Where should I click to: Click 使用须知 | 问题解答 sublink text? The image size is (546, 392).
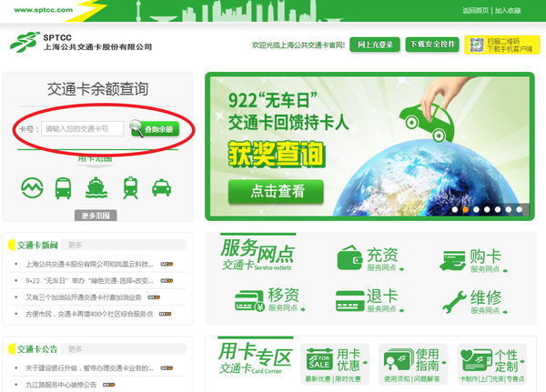[412, 378]
